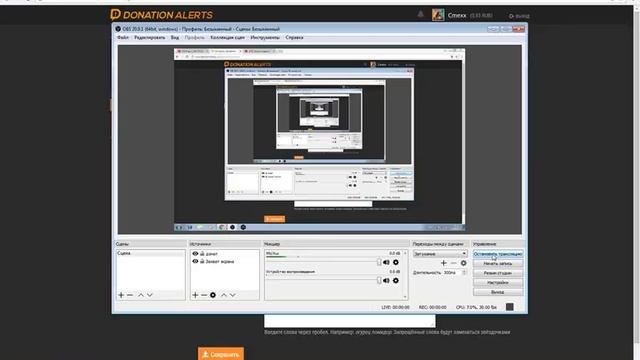Open transition properties gear icon
The image size is (640, 360).
pyautogui.click(x=463, y=263)
